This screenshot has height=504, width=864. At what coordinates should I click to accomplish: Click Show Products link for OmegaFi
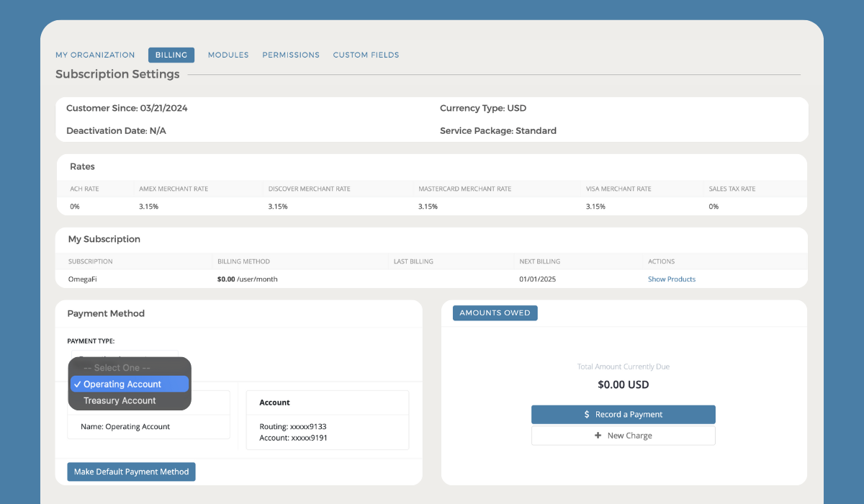coord(672,279)
